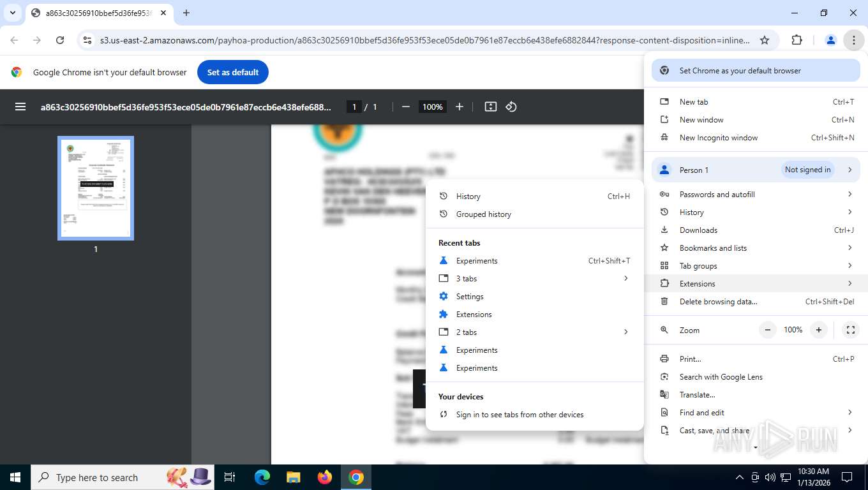This screenshot has height=490, width=868.
Task: Zoom in the PDF with plus icon
Action: [x=460, y=107]
